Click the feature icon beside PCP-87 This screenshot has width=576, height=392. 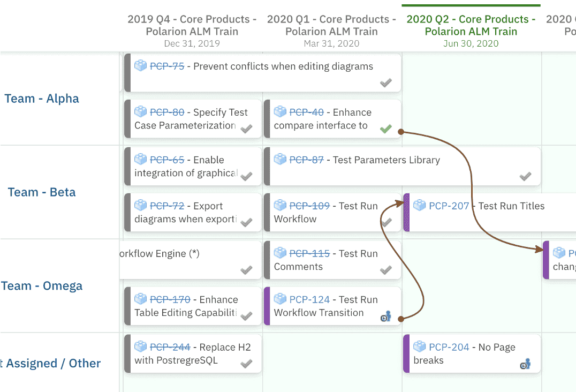click(280, 159)
